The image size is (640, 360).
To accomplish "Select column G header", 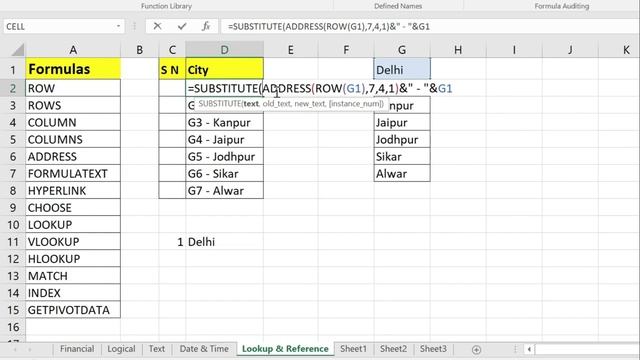I will tap(402, 50).
